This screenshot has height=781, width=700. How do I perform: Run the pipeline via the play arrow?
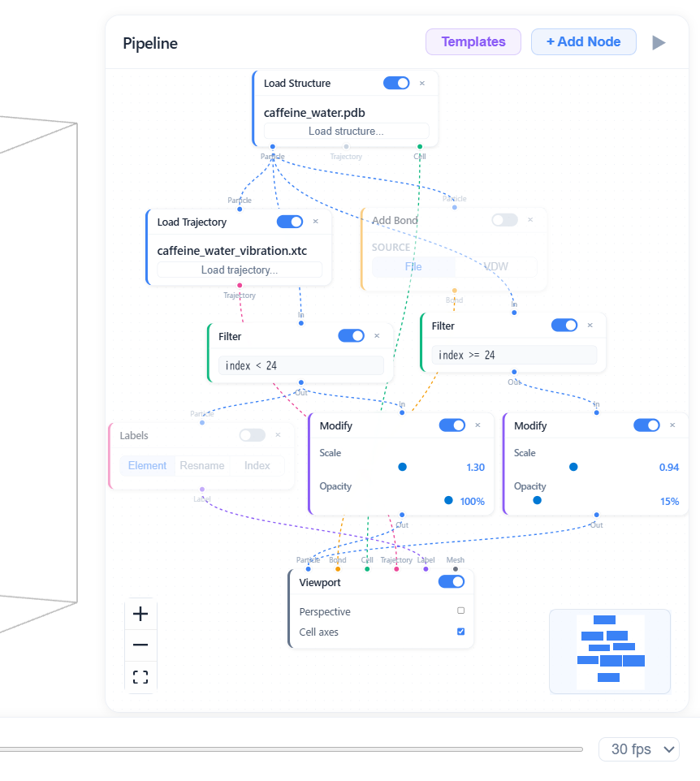coord(658,42)
